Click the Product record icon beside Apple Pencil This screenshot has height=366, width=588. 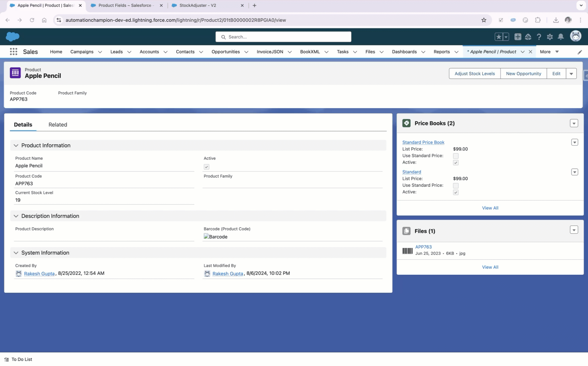click(15, 73)
